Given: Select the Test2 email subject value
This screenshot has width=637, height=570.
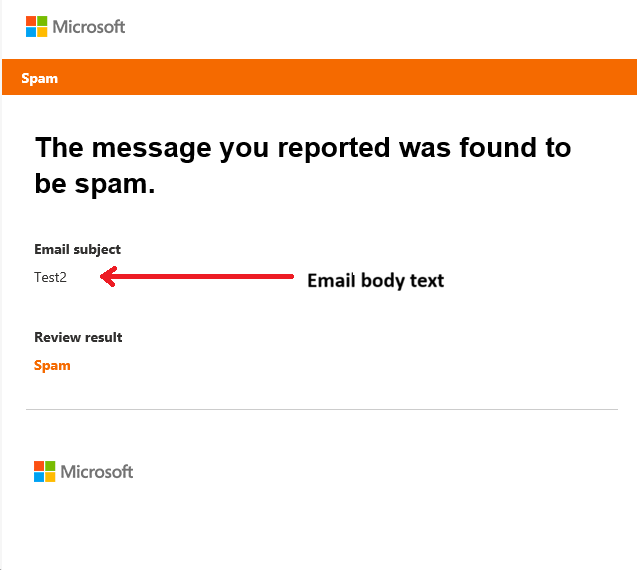Looking at the screenshot, I should pos(50,277).
